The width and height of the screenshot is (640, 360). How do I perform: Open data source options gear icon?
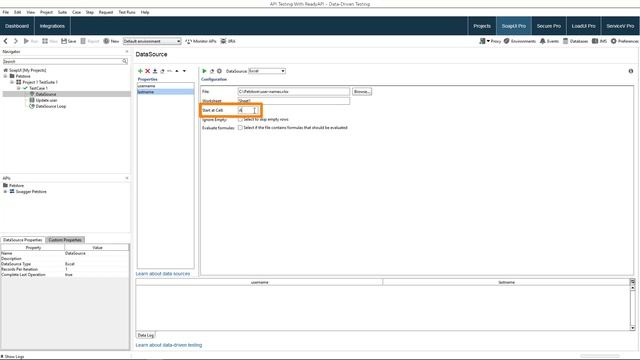tap(219, 71)
